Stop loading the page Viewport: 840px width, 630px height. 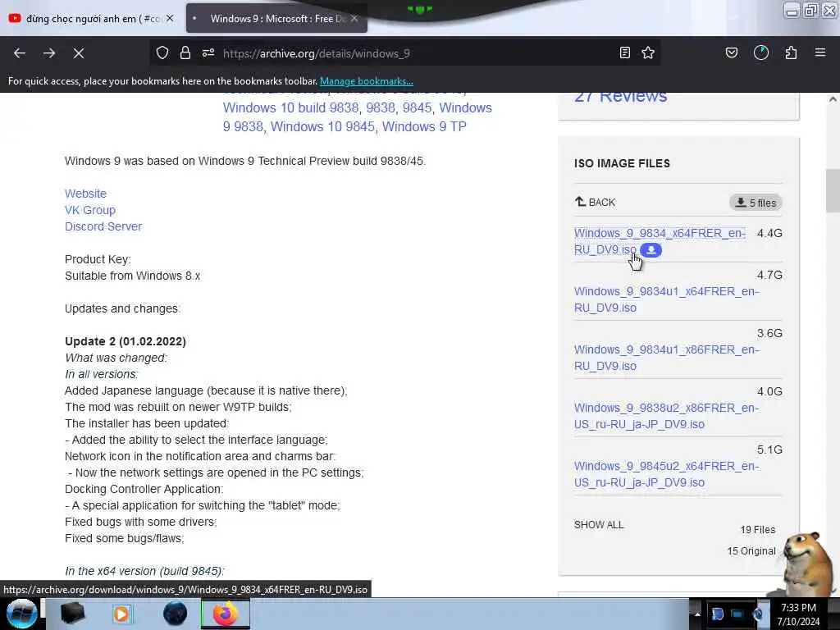[x=79, y=53]
